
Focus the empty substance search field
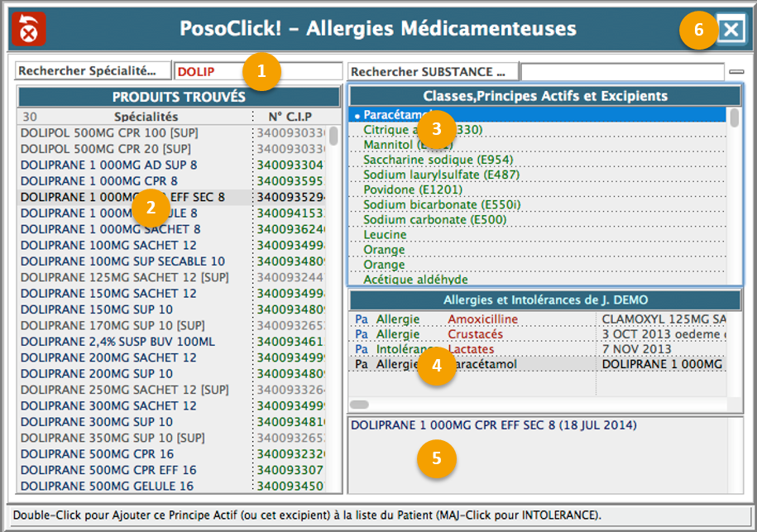tap(620, 72)
